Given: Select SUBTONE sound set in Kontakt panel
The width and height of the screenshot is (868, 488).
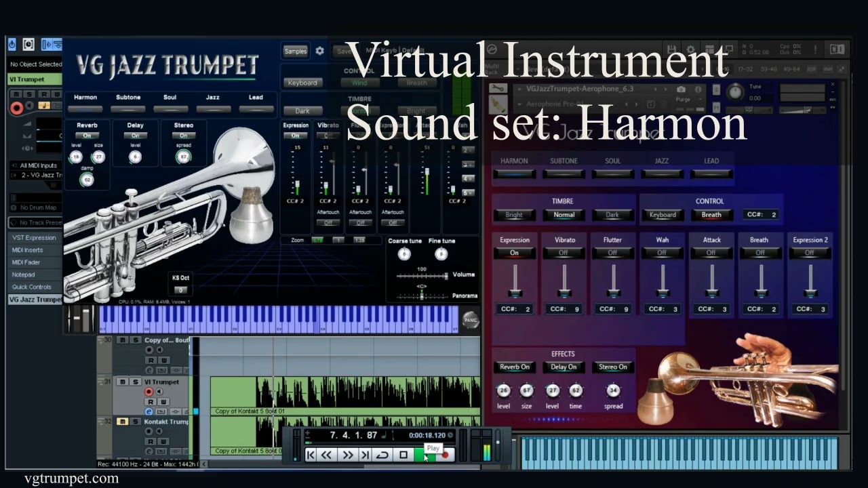Looking at the screenshot, I should point(564,174).
